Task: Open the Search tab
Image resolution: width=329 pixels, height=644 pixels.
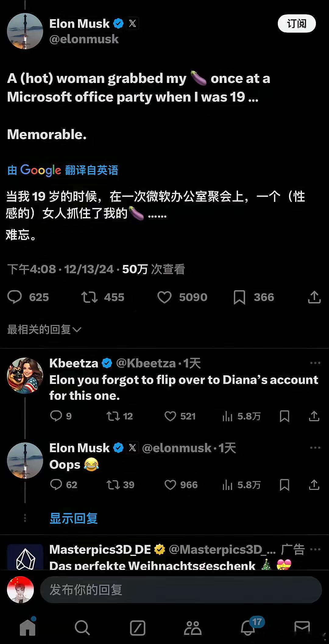Action: (82, 628)
